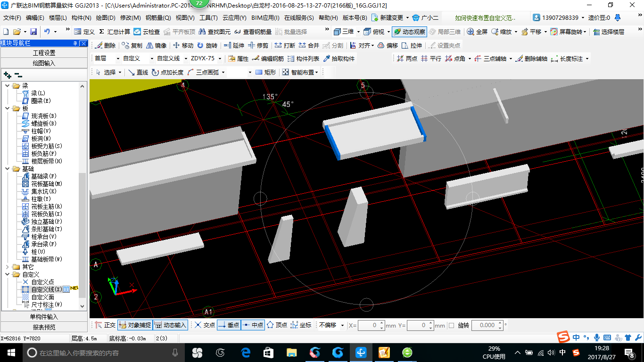Toggle 垂点 perpendicular snap
Viewport: 644px width, 362px height.
[229, 325]
